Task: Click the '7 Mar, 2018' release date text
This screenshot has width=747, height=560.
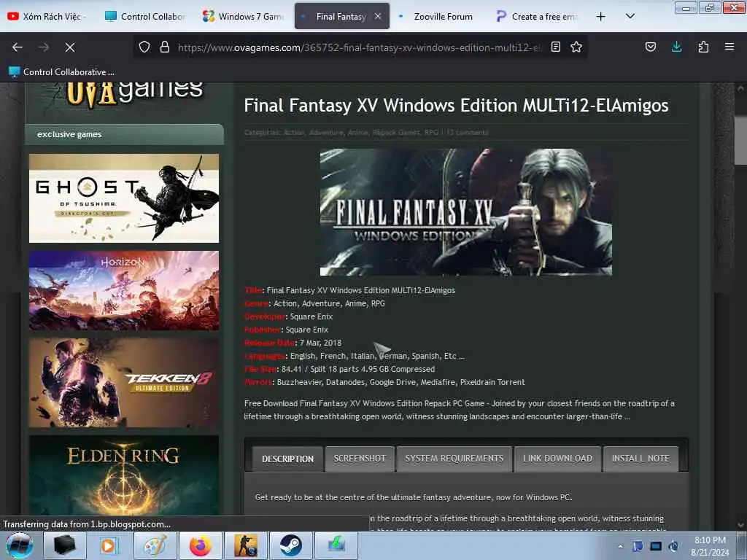Action: coord(321,343)
